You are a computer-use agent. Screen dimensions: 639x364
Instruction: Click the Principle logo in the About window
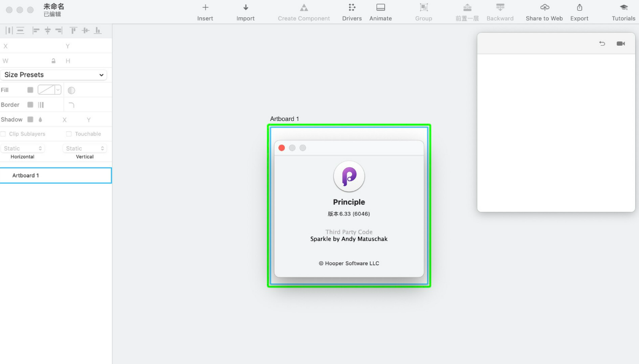click(x=349, y=176)
